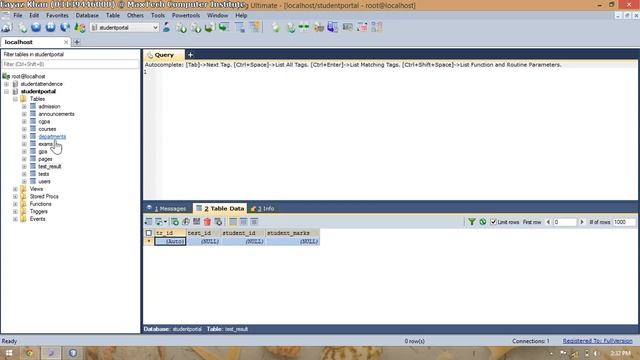The image size is (640, 360).
Task: Open the Powertools menu
Action: click(186, 16)
